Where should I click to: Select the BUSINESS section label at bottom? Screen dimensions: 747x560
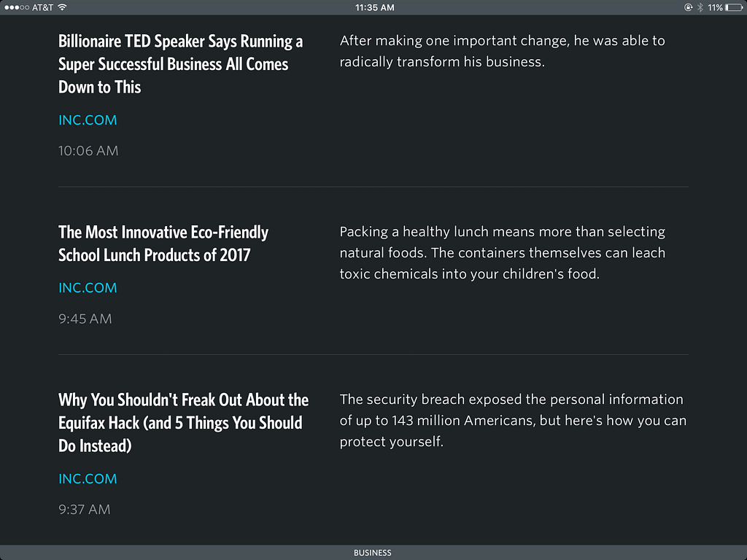[x=373, y=553]
